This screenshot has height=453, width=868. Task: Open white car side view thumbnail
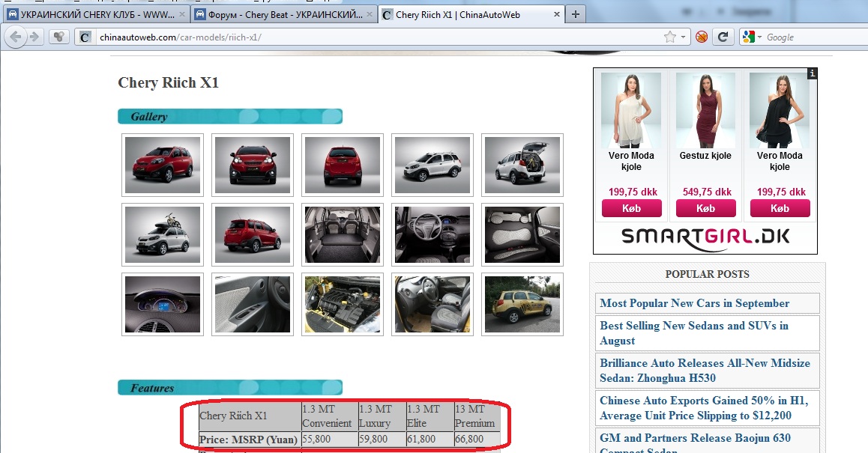[x=433, y=165]
